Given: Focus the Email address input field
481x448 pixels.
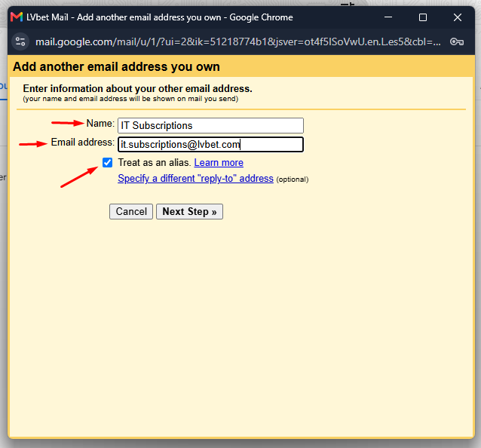Looking at the screenshot, I should pos(210,145).
